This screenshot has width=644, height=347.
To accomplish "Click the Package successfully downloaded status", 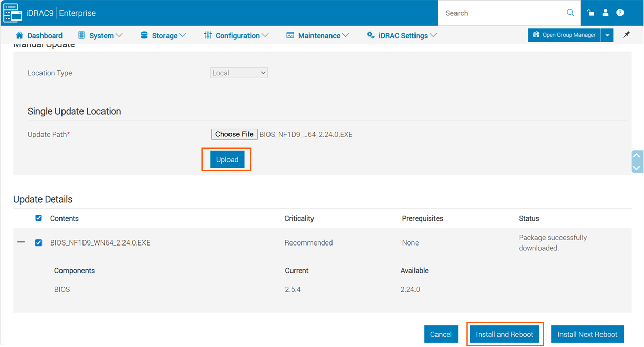I will point(553,242).
